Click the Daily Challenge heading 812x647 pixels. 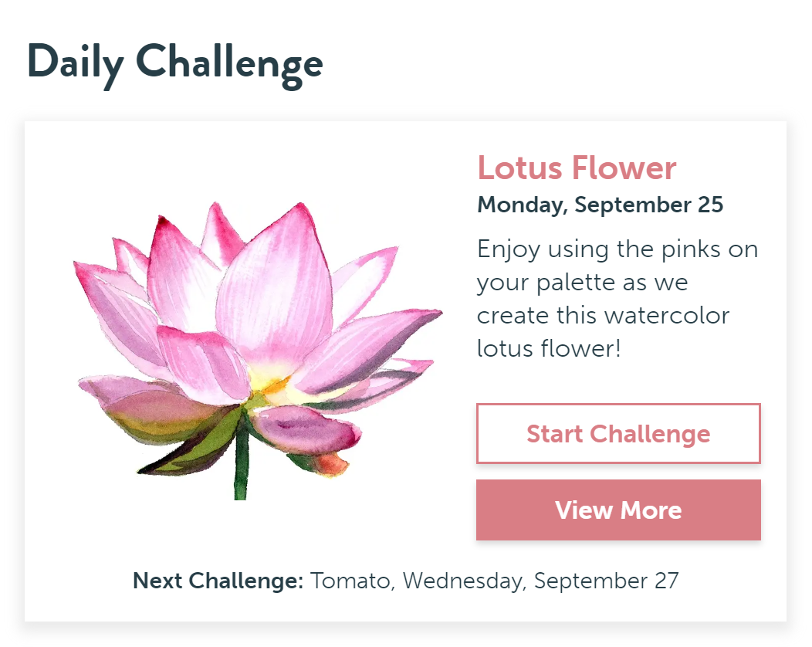pos(174,63)
